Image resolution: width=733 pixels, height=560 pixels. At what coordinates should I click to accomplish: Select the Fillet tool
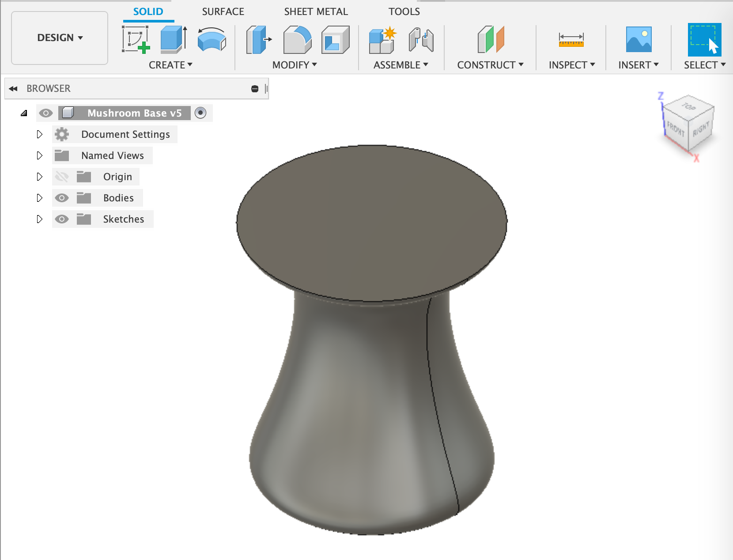pos(296,40)
